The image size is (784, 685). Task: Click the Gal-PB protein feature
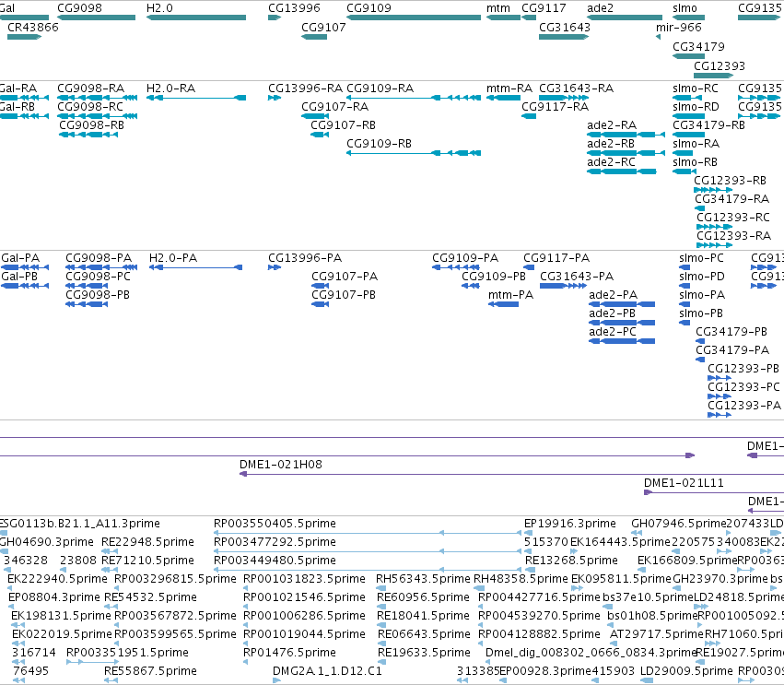click(25, 286)
